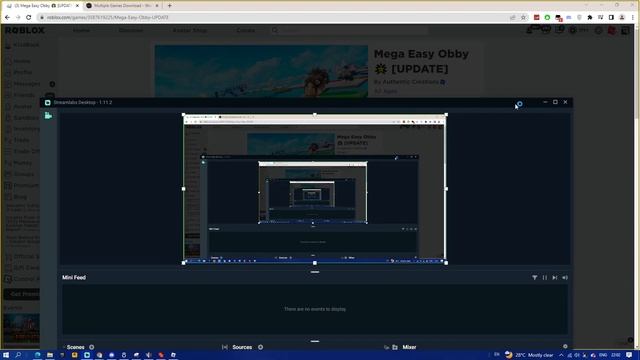This screenshot has width=640, height=360.
Task: Bookmark this page with star icon
Action: point(523,18)
